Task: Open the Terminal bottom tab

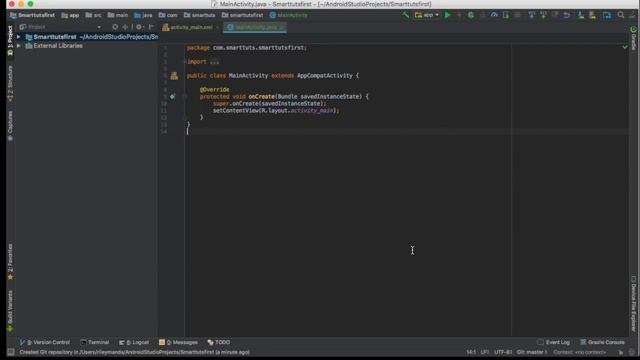Action: [95, 342]
